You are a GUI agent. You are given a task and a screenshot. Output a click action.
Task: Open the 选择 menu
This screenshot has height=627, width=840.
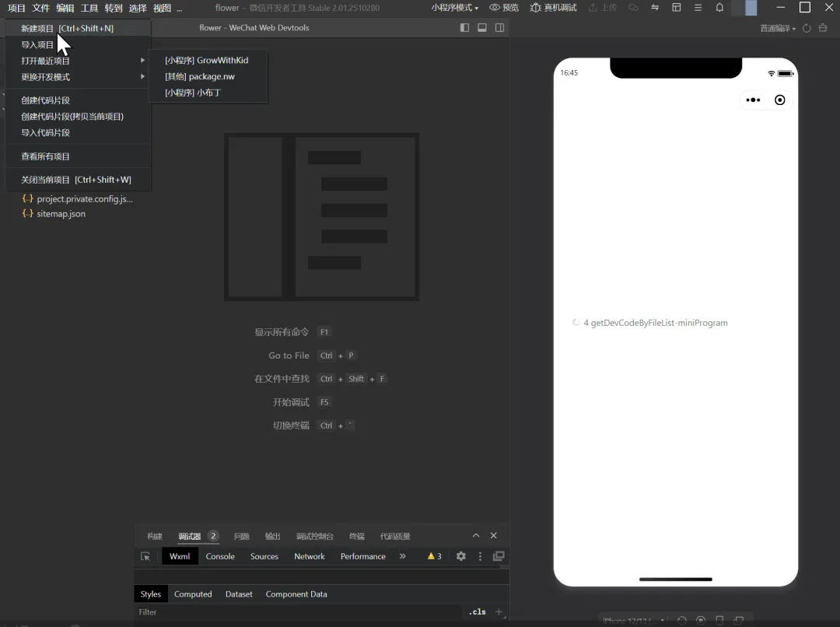[x=138, y=8]
